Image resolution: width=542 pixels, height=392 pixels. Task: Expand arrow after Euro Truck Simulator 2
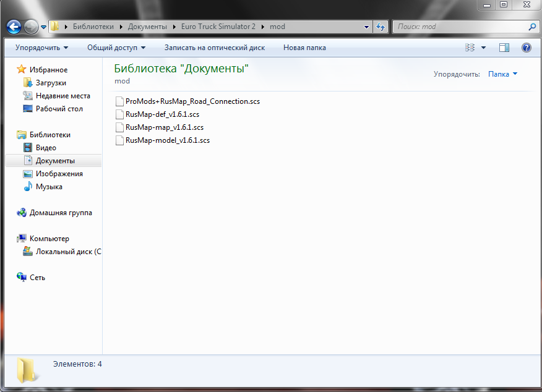tap(263, 27)
